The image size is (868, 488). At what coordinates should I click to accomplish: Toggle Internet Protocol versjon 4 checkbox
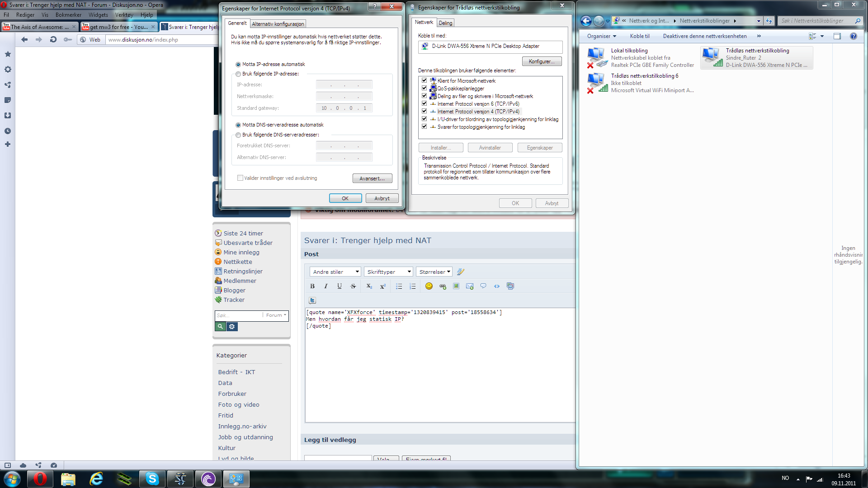[424, 111]
